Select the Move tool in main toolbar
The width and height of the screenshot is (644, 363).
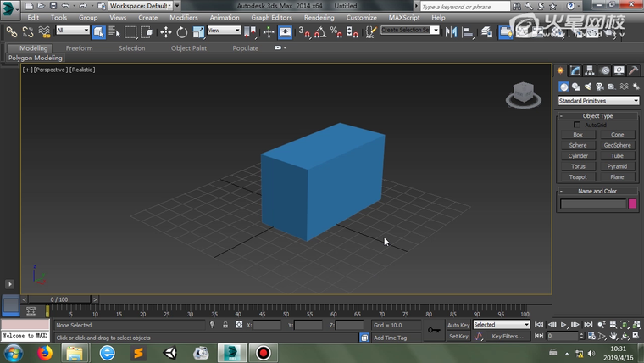click(165, 32)
